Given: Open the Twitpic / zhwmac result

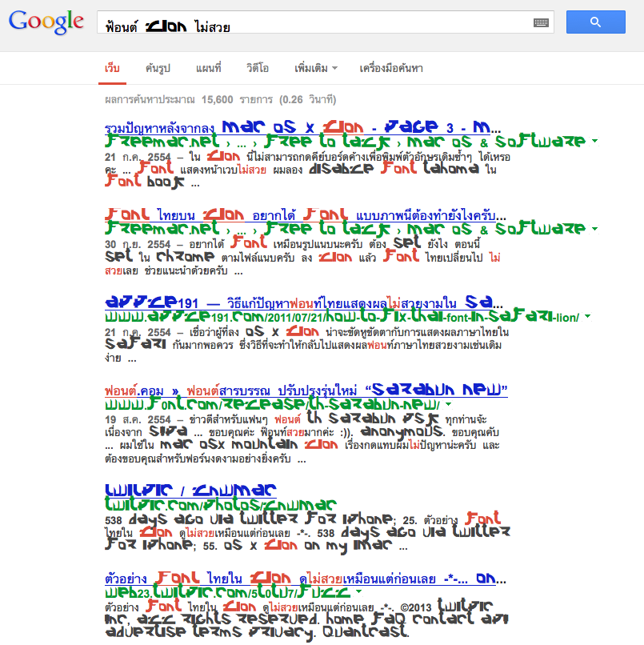Looking at the screenshot, I should 190,491.
